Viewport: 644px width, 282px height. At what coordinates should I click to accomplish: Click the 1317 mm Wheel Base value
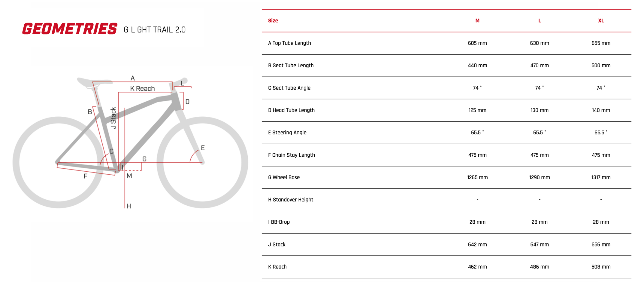tap(601, 177)
